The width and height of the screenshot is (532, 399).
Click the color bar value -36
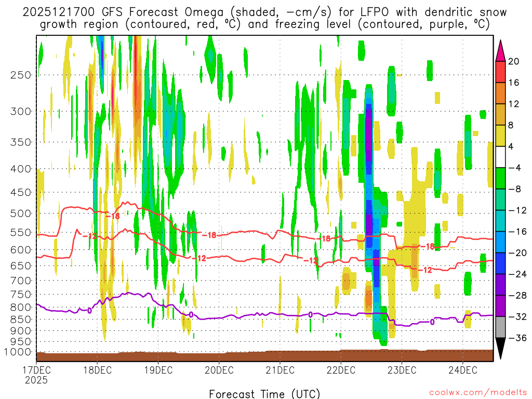click(517, 338)
